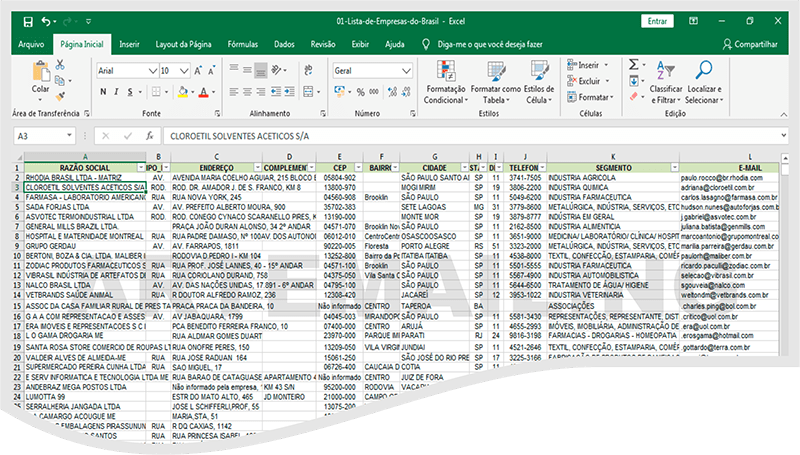Open the Geral number format dropdown
This screenshot has width=800, height=455.
pyautogui.click(x=406, y=70)
